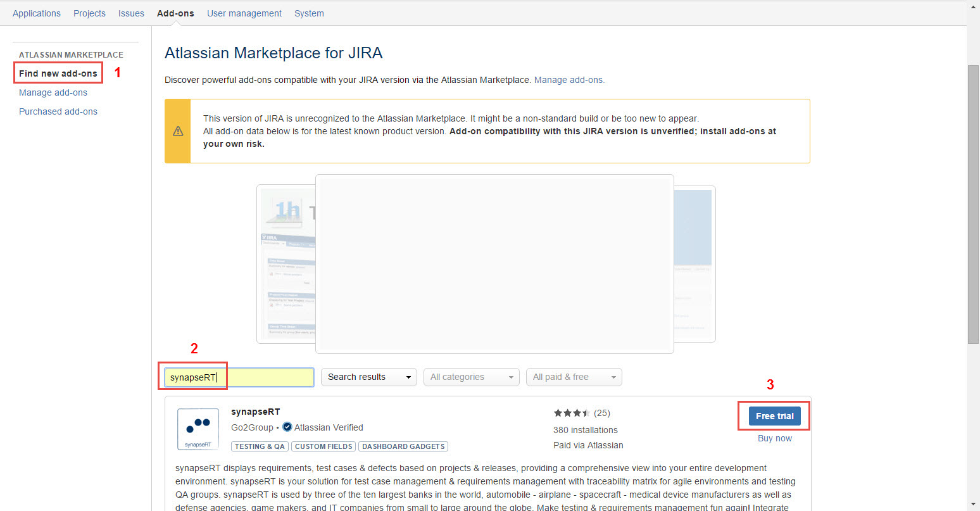Click the Atlassian Verified checkmark badge
This screenshot has width=980, height=511.
coord(287,427)
